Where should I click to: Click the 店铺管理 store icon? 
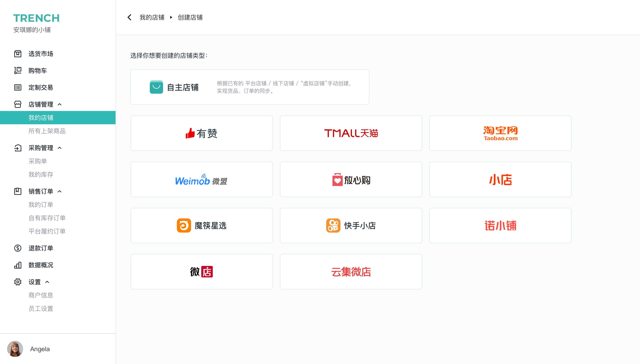click(x=18, y=104)
